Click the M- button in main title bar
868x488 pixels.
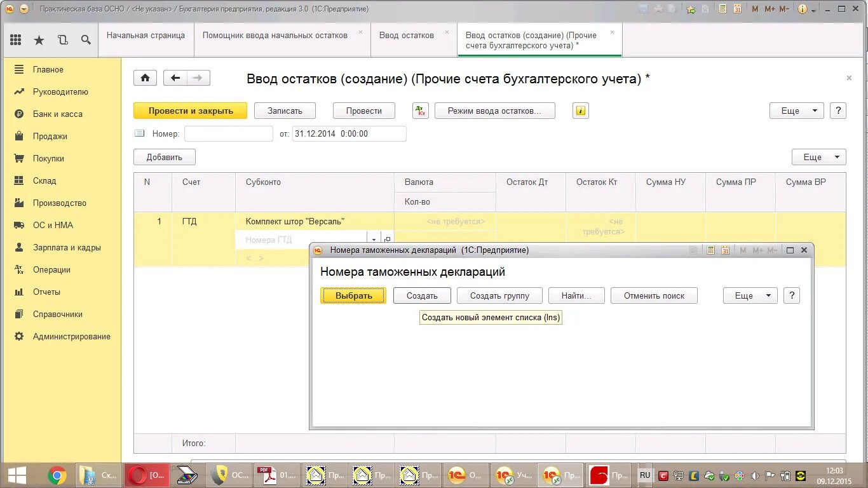(x=784, y=9)
